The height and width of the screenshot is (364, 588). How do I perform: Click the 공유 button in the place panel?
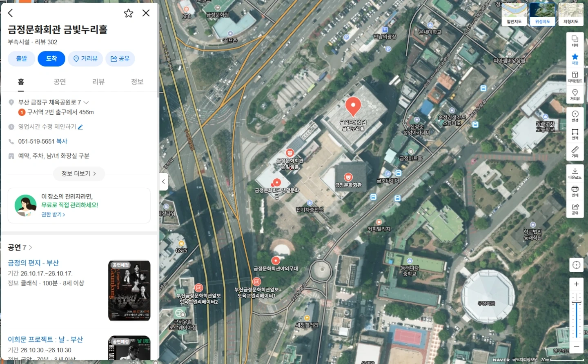[120, 59]
